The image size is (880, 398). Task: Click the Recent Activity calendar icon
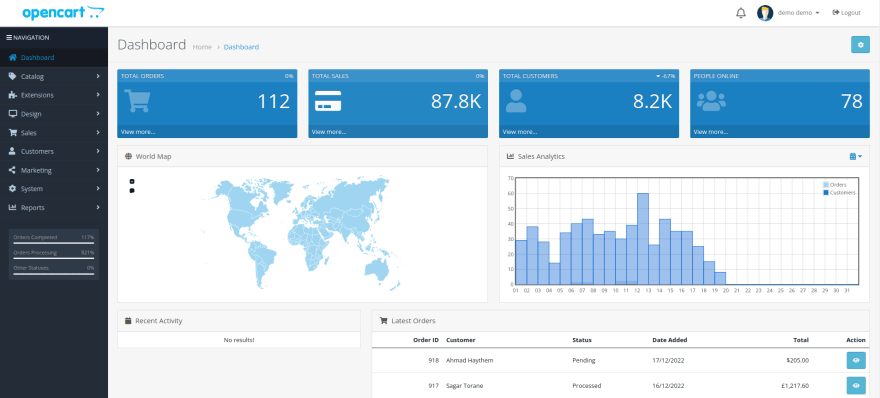click(x=129, y=321)
